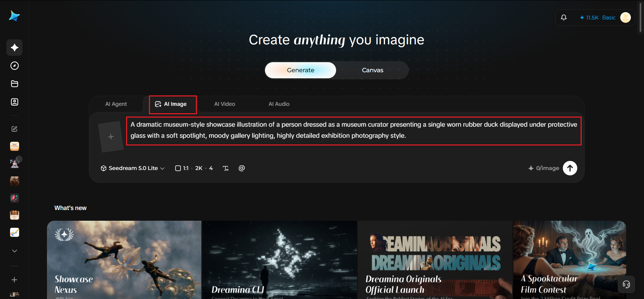Click the Basic plan label
Screen dimensions: 644x299
[609, 17]
